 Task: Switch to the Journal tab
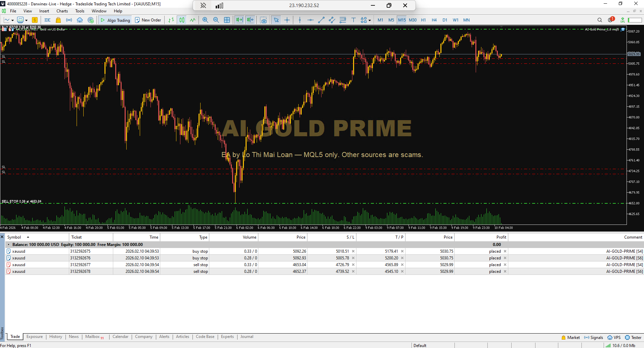point(247,337)
